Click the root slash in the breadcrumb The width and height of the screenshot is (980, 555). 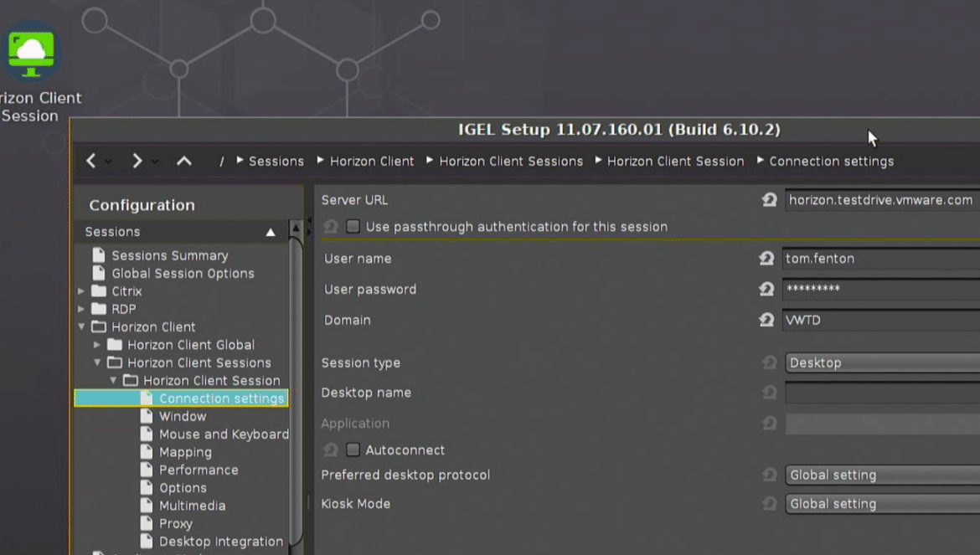point(221,161)
